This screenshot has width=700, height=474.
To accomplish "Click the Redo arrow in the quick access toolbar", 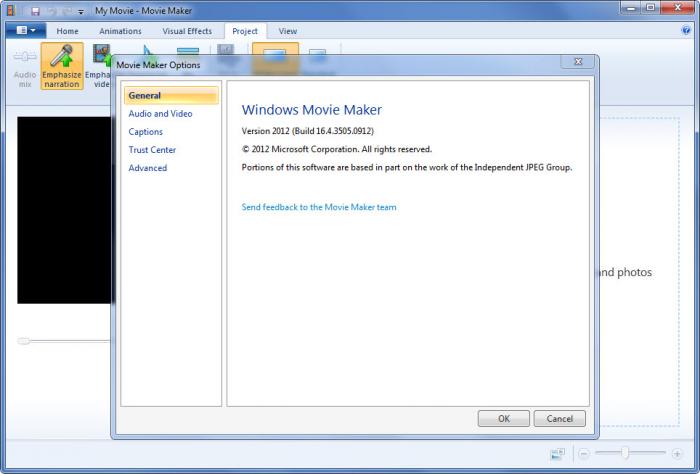I will coord(68,11).
